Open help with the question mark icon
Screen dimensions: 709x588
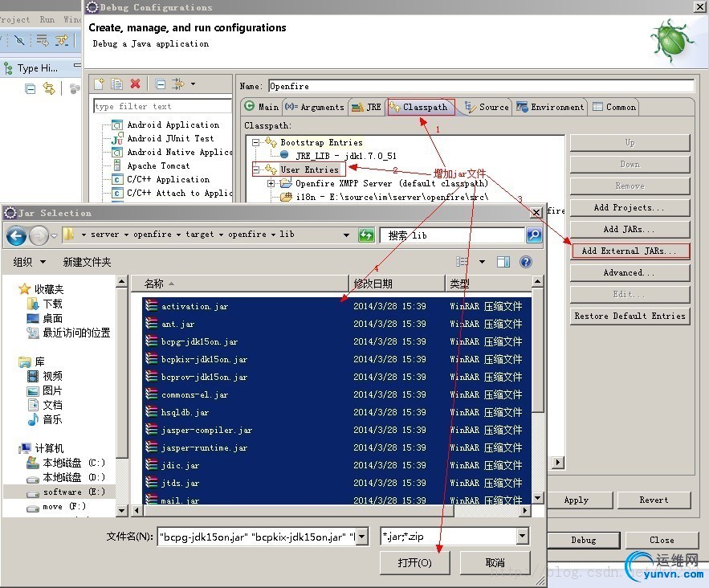(526, 262)
